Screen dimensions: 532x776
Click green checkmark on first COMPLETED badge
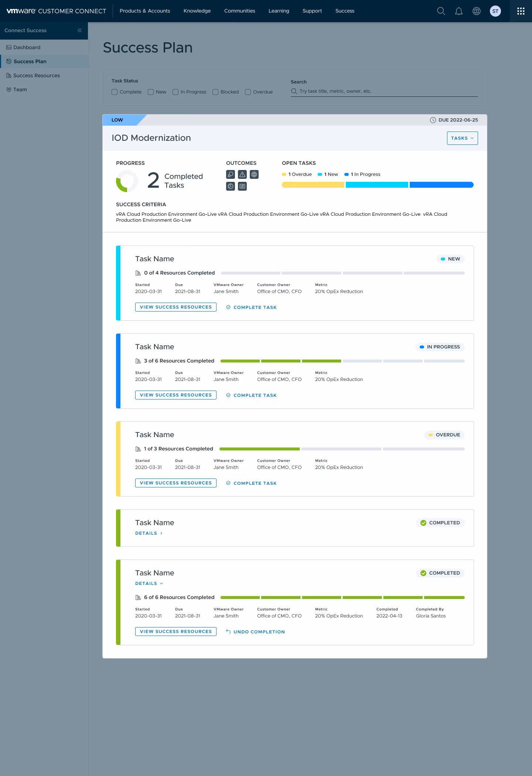click(423, 523)
